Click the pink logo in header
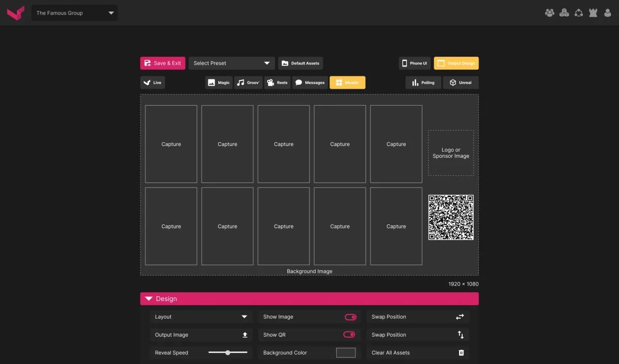Viewport: 619px width, 364px height. [15, 13]
